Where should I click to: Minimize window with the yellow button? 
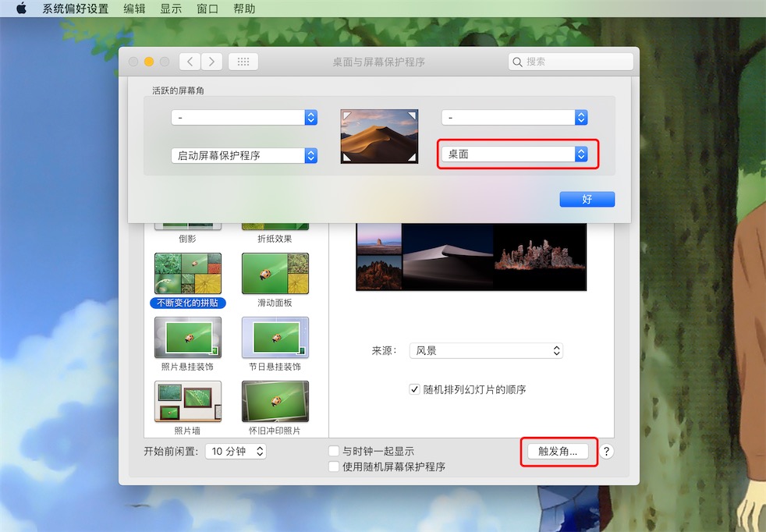pyautogui.click(x=149, y=62)
